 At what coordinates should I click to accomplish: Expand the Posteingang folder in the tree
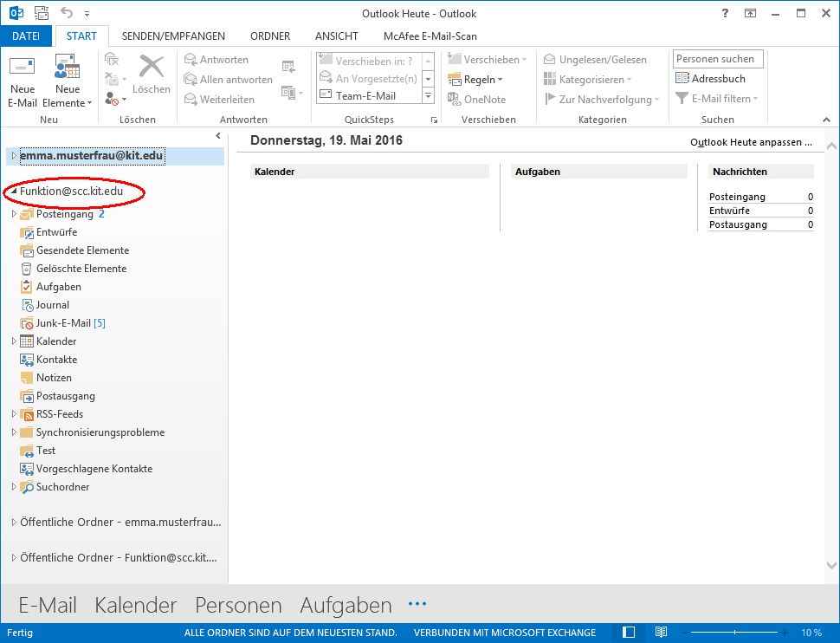(14, 214)
